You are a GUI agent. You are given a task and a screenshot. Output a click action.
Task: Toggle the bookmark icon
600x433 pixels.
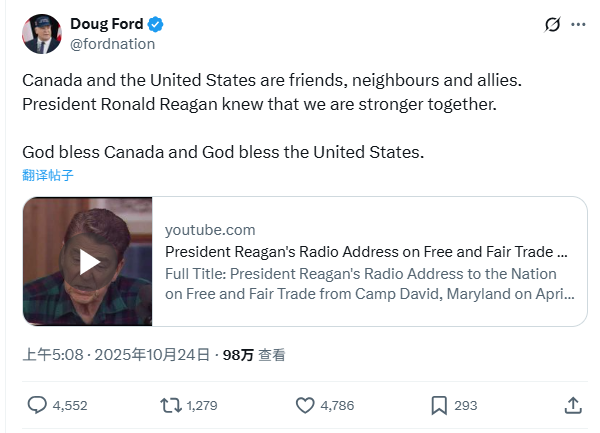click(x=439, y=405)
